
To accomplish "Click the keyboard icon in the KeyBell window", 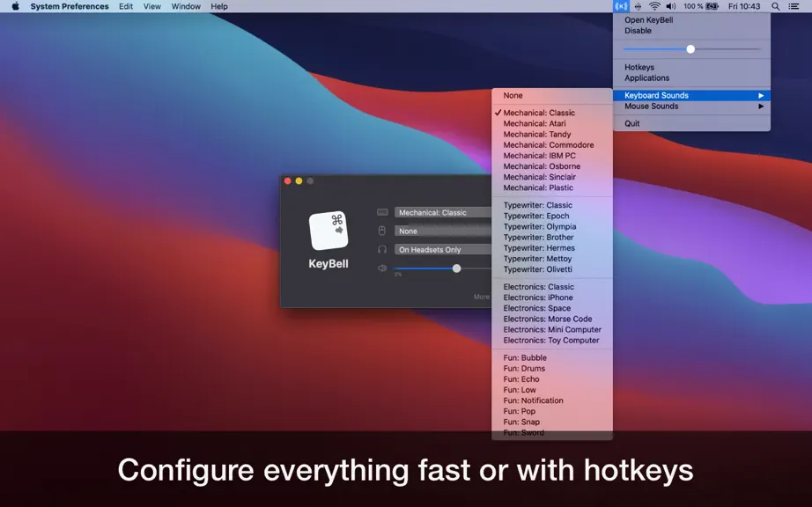I will click(x=382, y=212).
